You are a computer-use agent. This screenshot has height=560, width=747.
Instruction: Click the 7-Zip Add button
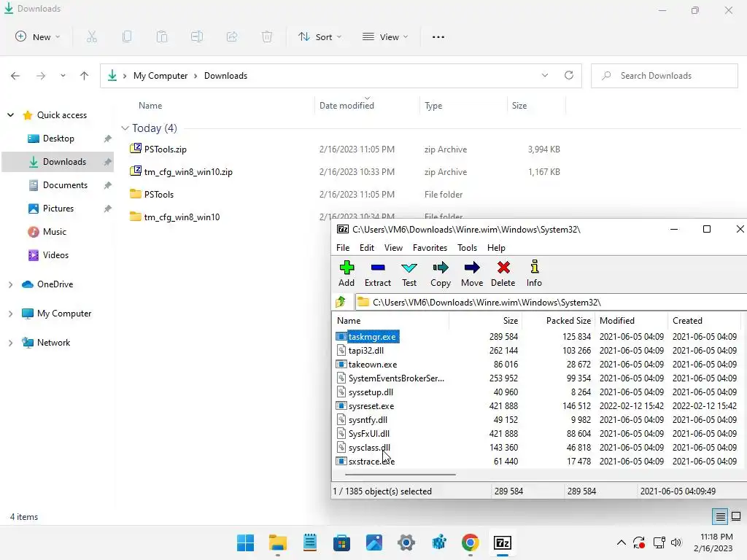coord(347,274)
